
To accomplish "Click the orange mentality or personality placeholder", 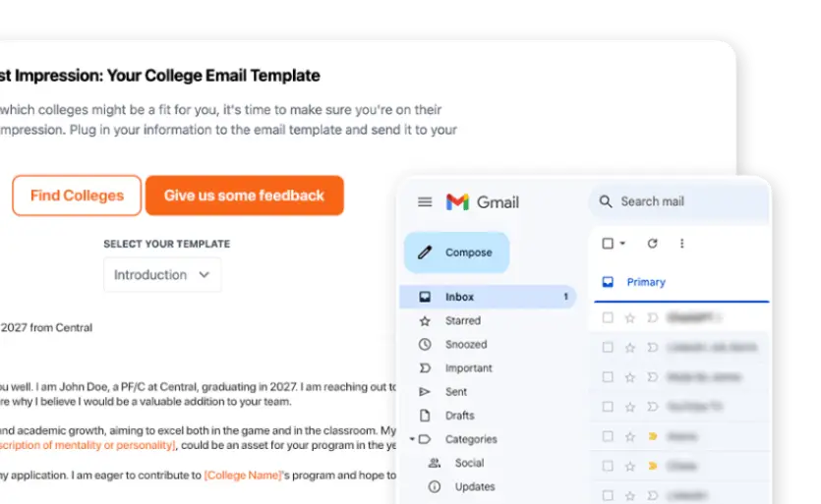I will pos(88,445).
